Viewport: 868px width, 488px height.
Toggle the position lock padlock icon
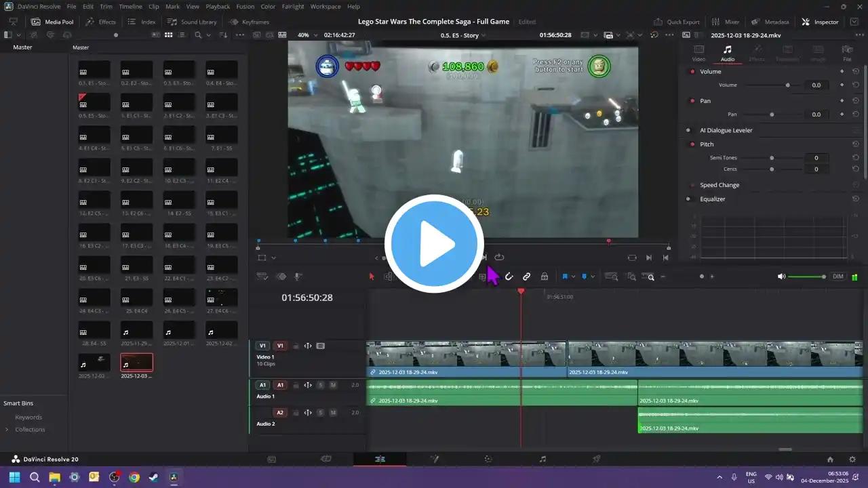click(x=544, y=277)
